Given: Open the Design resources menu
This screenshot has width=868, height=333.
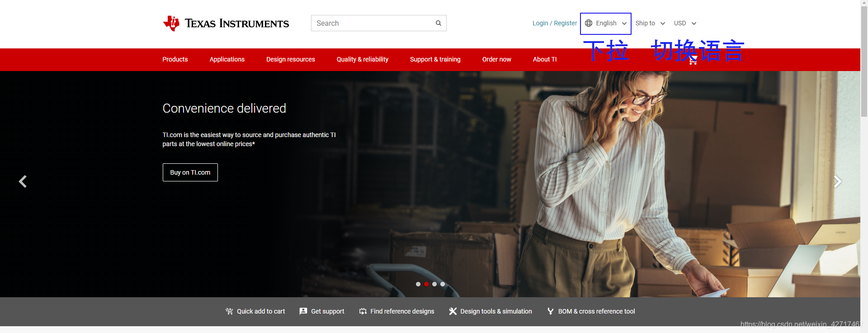Looking at the screenshot, I should [x=291, y=59].
